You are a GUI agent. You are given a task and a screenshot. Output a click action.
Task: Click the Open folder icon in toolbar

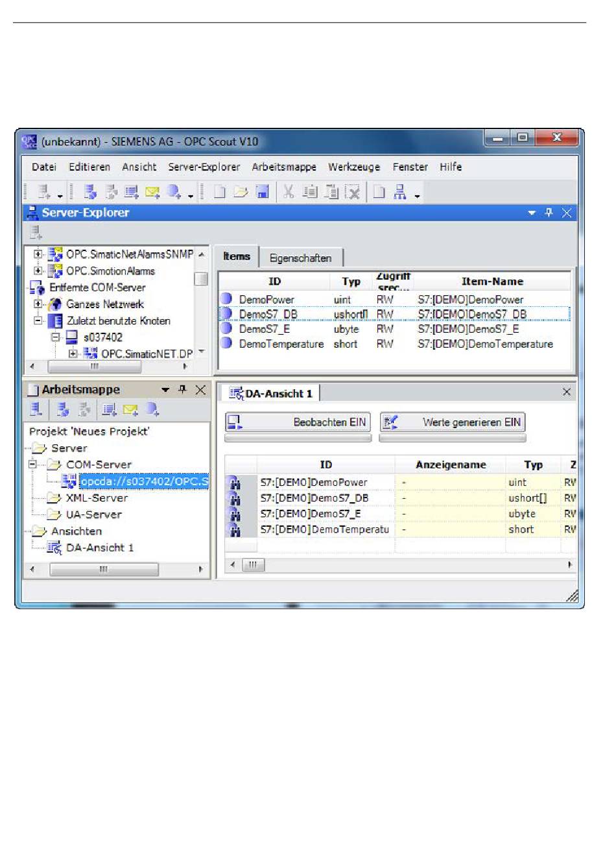[x=241, y=191]
